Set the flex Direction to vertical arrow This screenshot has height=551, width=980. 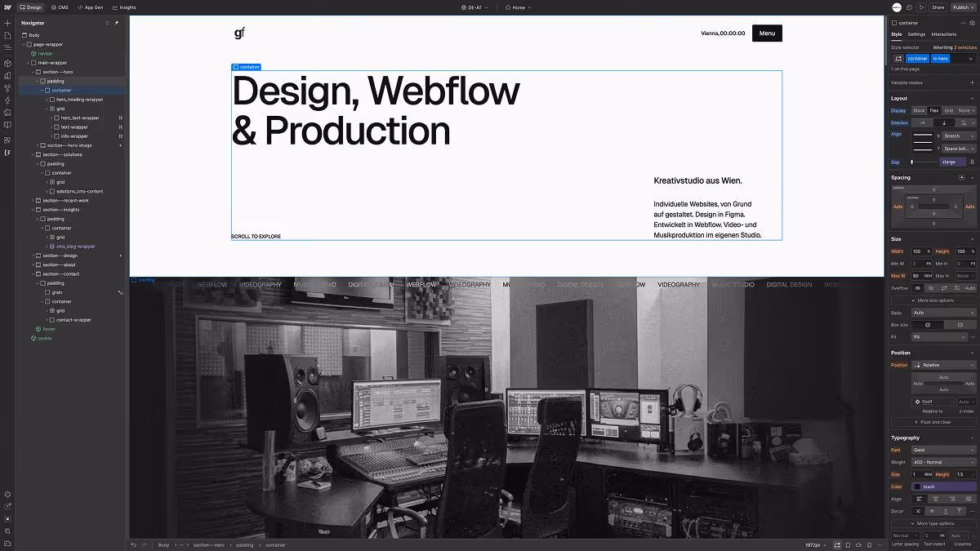945,122
